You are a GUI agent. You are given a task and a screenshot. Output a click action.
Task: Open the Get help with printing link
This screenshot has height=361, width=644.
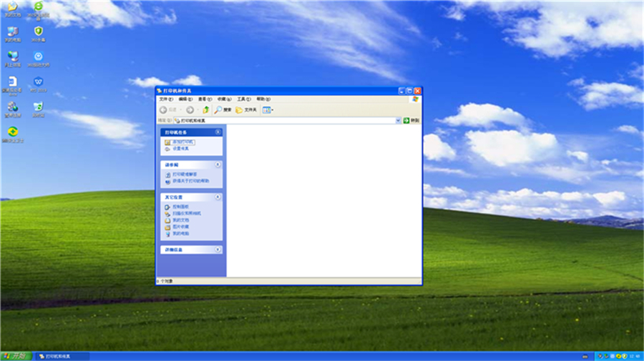click(190, 181)
